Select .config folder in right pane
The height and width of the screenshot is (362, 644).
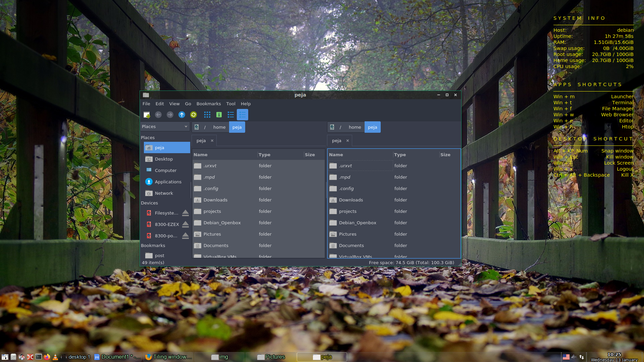[x=394, y=188]
